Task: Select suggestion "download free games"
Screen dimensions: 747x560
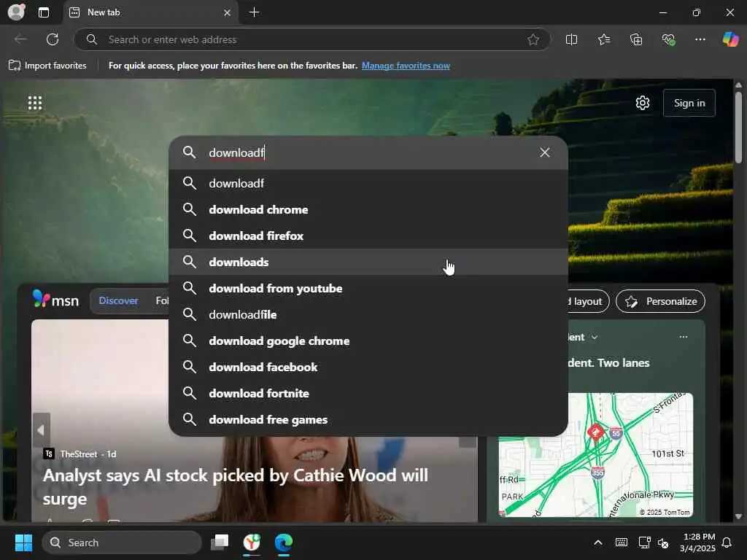Action: point(368,419)
